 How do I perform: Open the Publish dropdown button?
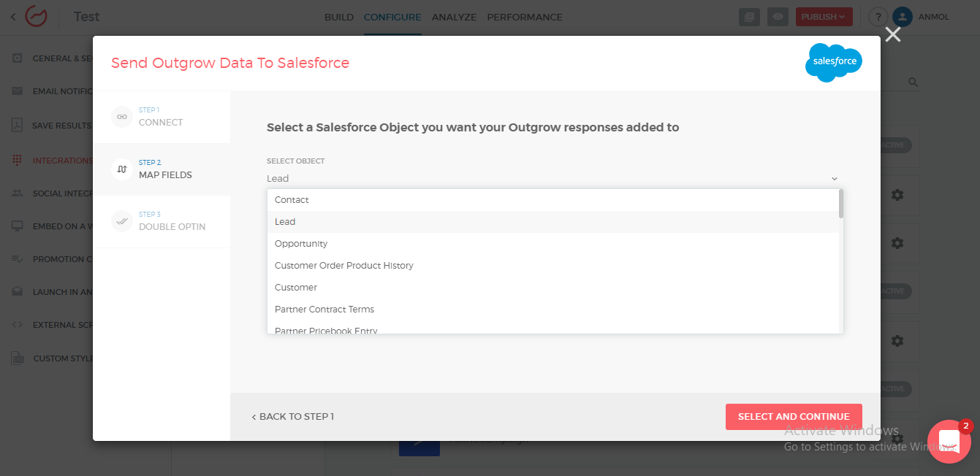tap(824, 17)
